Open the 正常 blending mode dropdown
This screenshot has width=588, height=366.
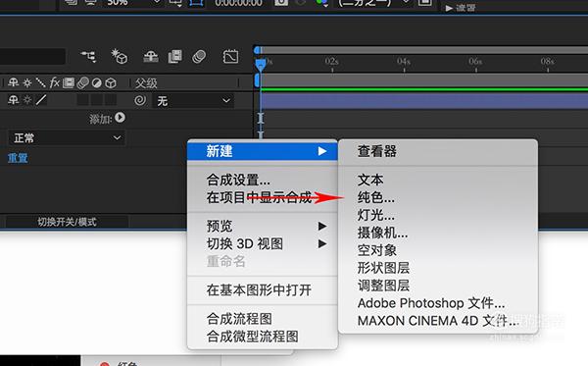67,138
